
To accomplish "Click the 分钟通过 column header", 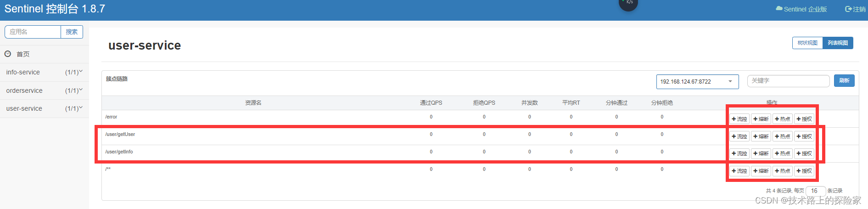I will click(616, 103).
